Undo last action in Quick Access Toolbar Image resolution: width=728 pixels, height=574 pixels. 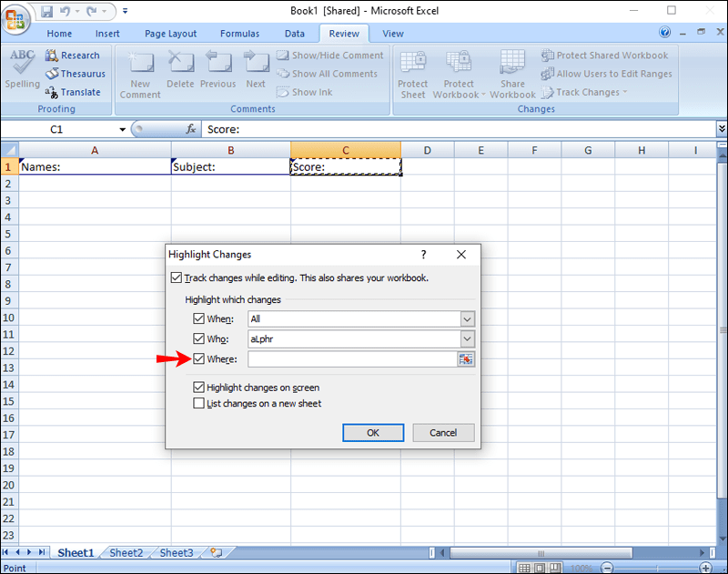(65, 11)
